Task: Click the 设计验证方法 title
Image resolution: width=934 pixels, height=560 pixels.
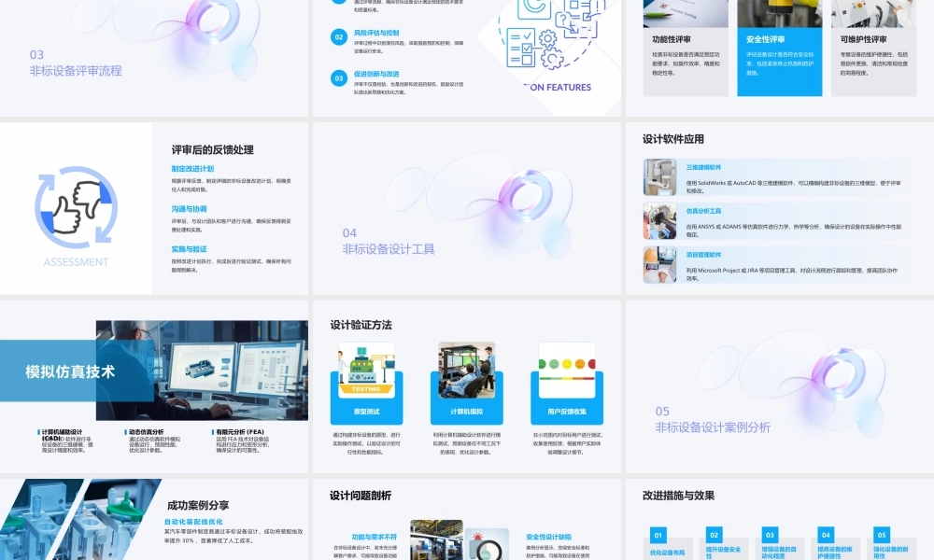Action: tap(361, 325)
